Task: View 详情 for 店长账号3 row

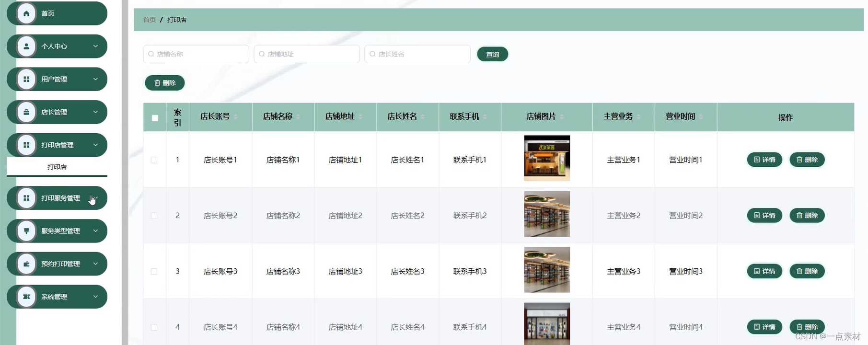Action: click(x=764, y=271)
